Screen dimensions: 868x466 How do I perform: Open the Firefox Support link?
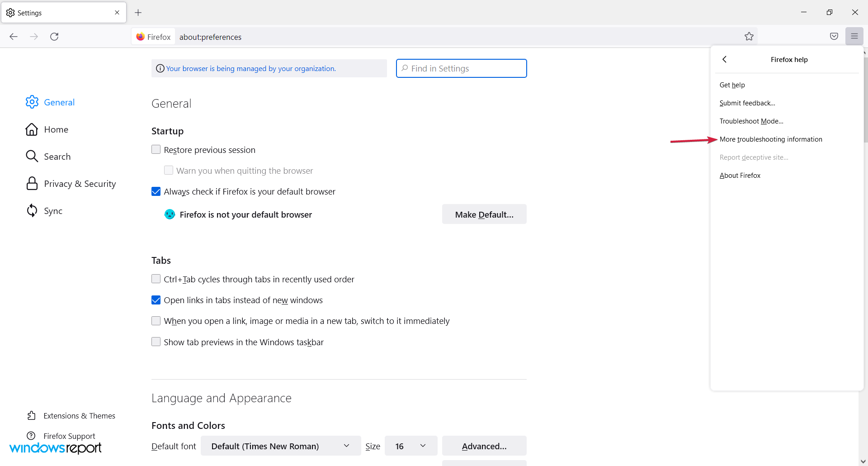pyautogui.click(x=69, y=436)
